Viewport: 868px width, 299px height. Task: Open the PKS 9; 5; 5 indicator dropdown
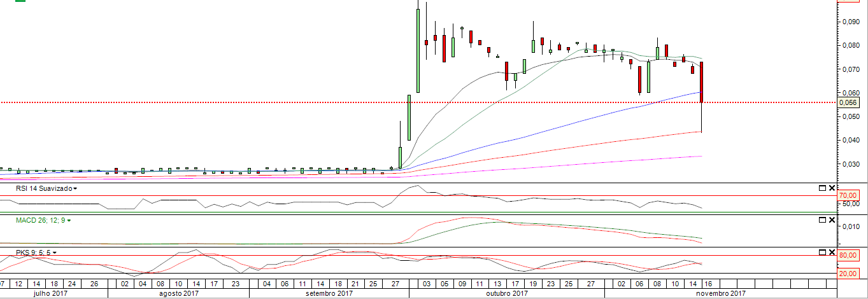point(55,253)
